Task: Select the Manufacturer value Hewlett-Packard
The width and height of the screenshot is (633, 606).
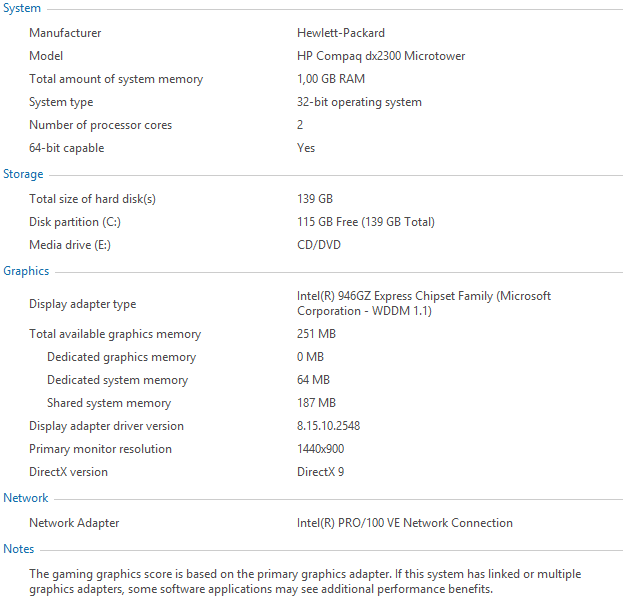Action: pos(341,33)
